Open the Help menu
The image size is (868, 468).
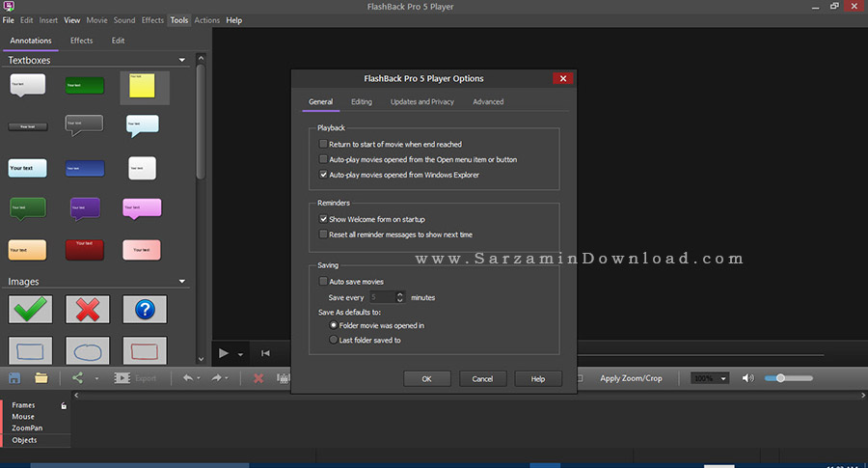pos(234,20)
